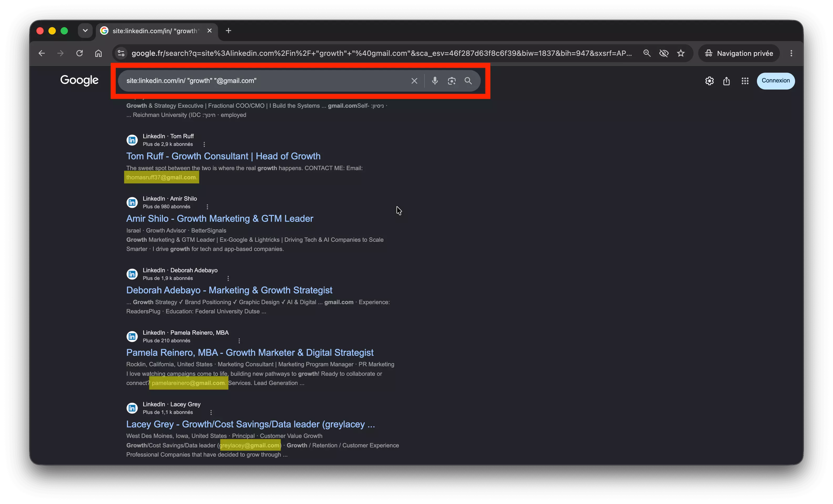Viewport: 833px width, 504px height.
Task: Click LinkedIn favicon for Pamela Reinero
Action: 132,336
